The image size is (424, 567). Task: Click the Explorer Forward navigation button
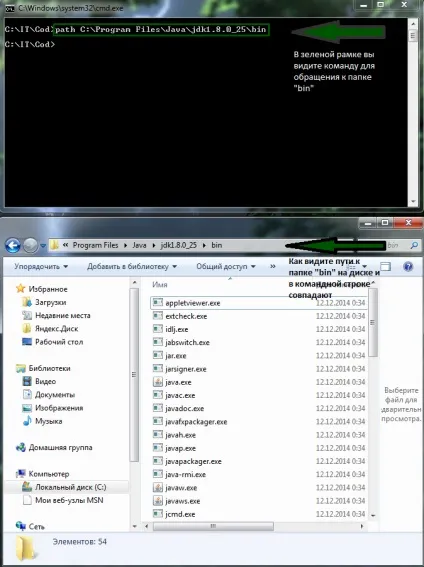tap(30, 246)
